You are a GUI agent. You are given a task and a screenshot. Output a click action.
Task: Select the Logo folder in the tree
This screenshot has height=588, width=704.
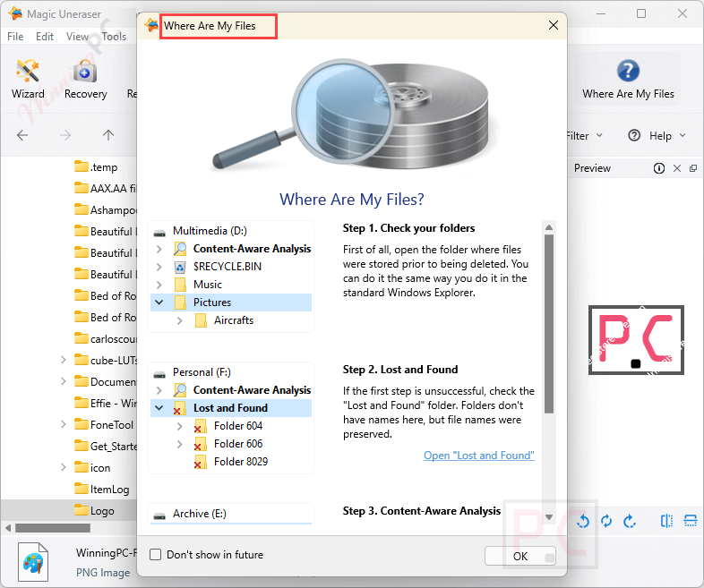click(102, 510)
